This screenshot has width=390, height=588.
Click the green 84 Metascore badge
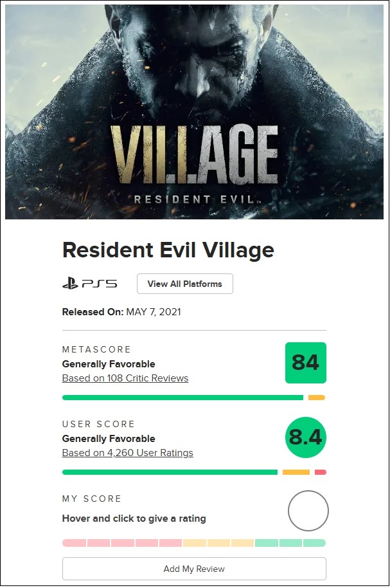pyautogui.click(x=305, y=363)
